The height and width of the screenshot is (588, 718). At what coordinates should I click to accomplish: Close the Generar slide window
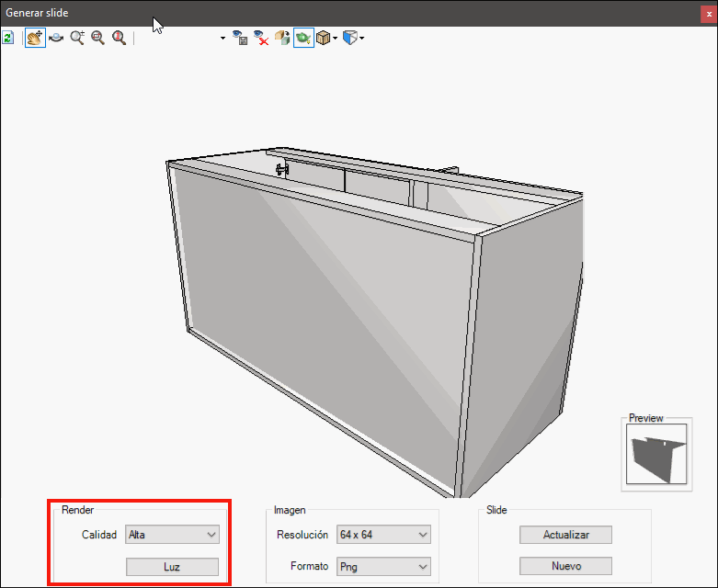(709, 14)
